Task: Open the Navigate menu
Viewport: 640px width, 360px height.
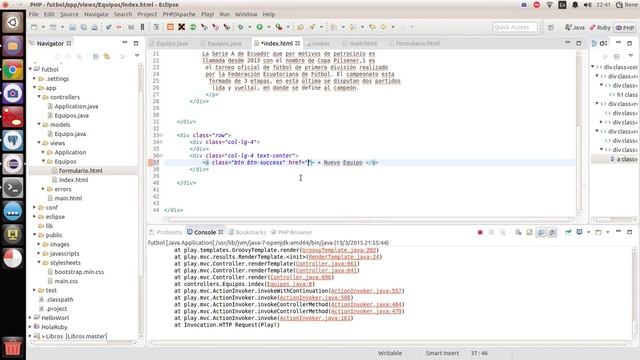Action: point(96,14)
